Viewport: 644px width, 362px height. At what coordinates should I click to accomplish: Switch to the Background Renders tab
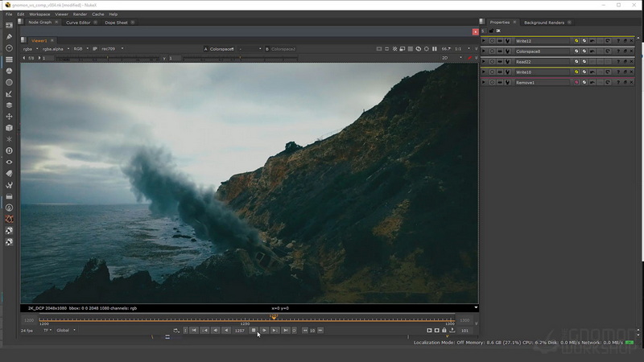(x=544, y=23)
